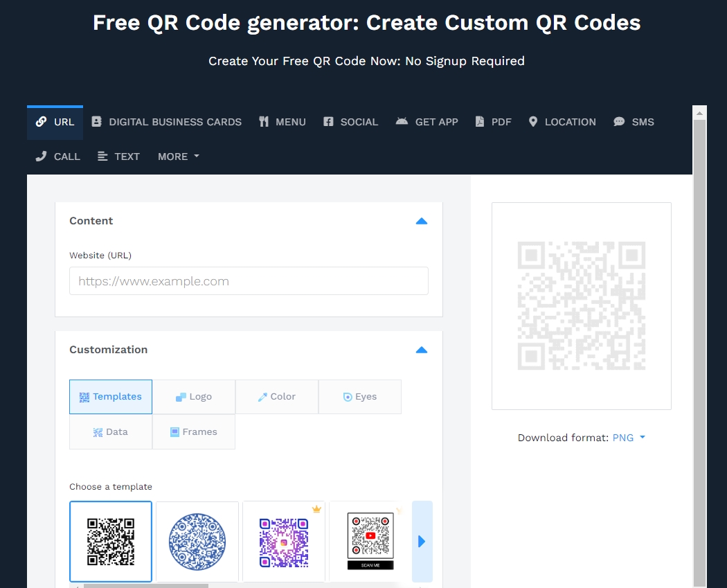Open the Eyes customization tab
The image size is (727, 588).
(360, 396)
